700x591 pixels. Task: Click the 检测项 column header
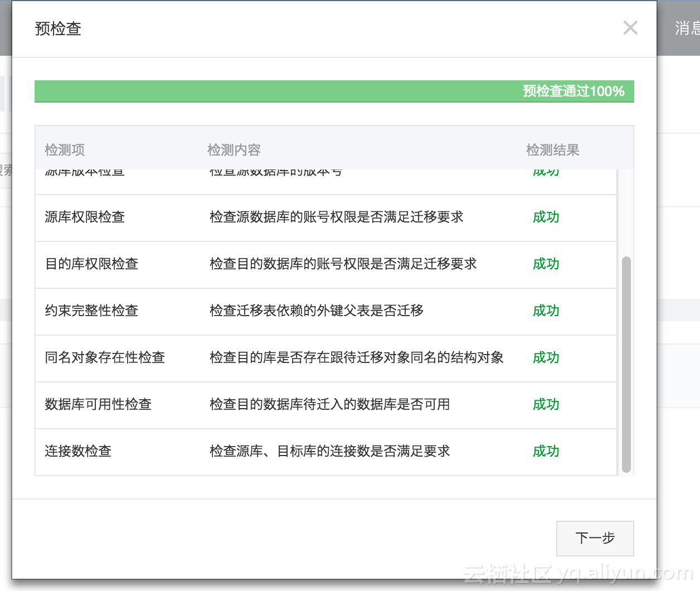click(x=65, y=150)
